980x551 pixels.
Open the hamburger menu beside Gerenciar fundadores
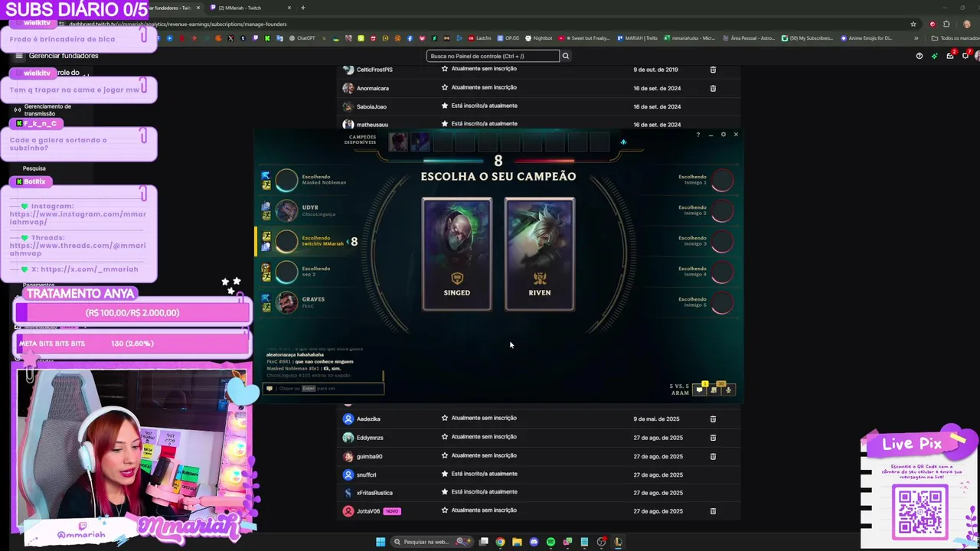tap(19, 56)
